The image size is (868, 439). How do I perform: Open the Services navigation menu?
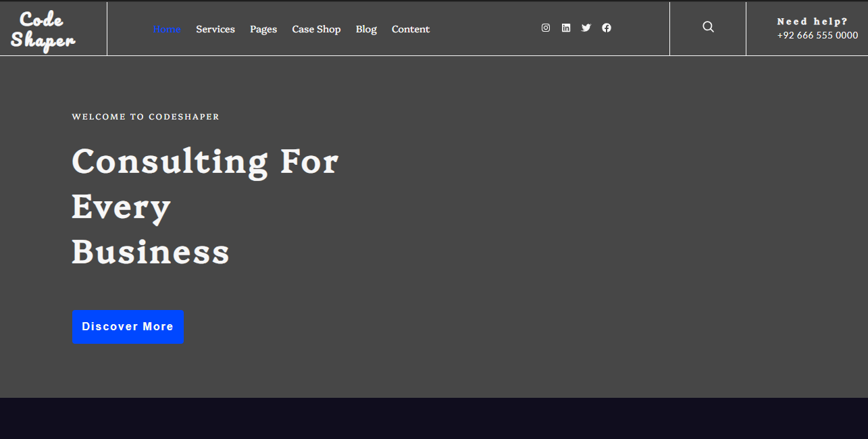tap(215, 29)
